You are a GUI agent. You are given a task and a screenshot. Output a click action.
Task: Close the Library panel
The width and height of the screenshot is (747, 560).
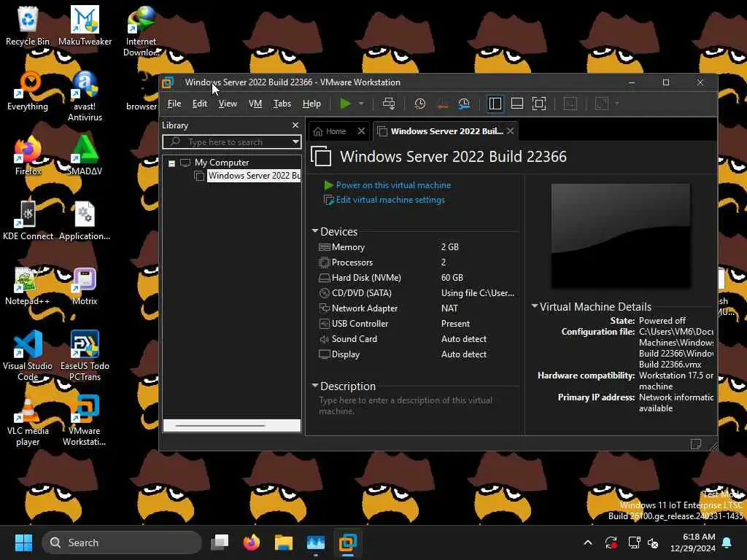pyautogui.click(x=295, y=125)
